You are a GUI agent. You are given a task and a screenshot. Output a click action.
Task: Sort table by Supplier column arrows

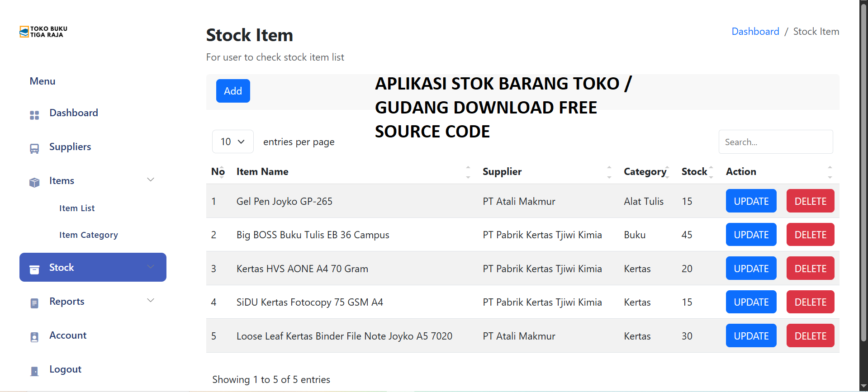pos(609,172)
